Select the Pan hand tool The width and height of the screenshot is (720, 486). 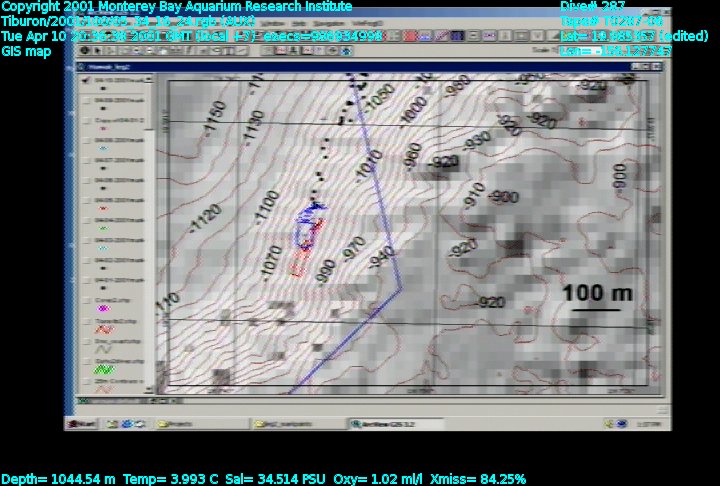(x=162, y=51)
